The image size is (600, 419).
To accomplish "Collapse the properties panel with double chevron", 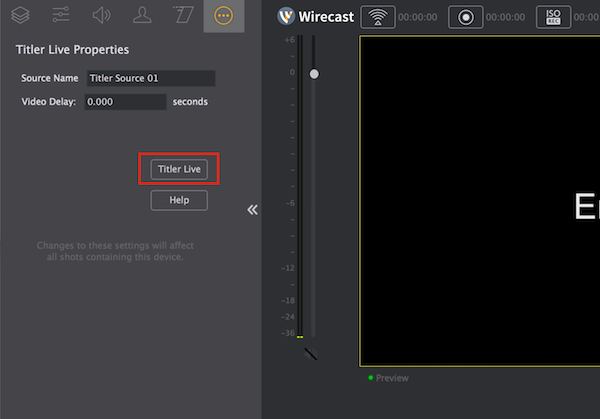I will pyautogui.click(x=252, y=209).
